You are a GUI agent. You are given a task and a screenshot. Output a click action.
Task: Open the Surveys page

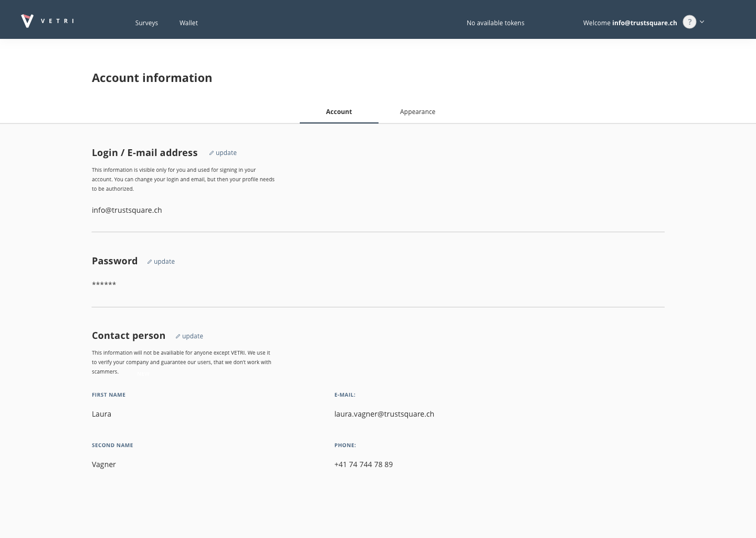point(146,23)
